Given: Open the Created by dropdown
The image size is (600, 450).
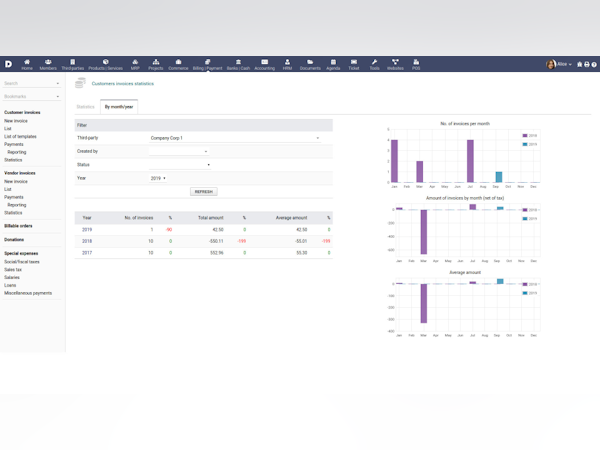Looking at the screenshot, I should pyautogui.click(x=179, y=152).
